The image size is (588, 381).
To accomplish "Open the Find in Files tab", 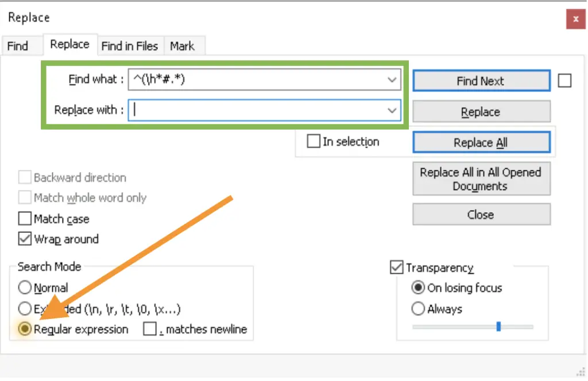I will (130, 45).
